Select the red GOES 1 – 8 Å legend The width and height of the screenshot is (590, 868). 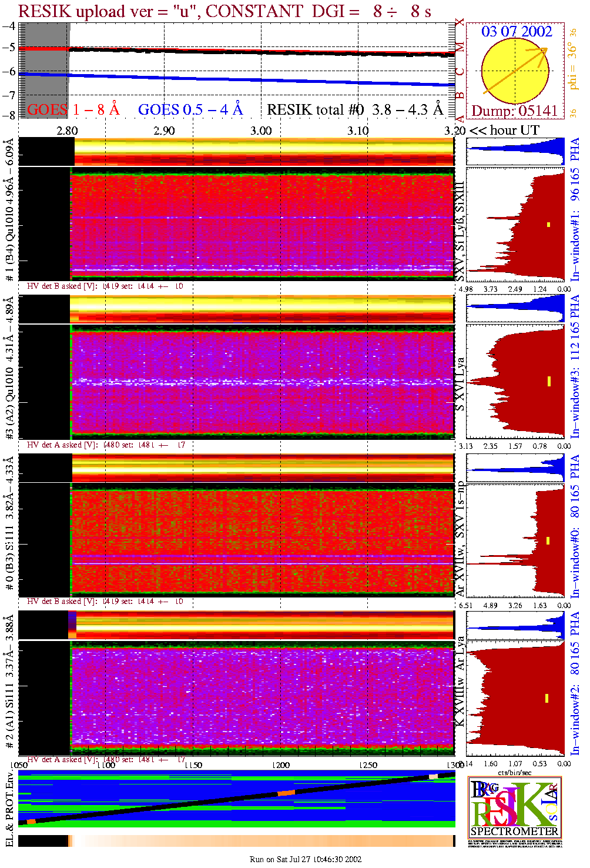pos(73,110)
